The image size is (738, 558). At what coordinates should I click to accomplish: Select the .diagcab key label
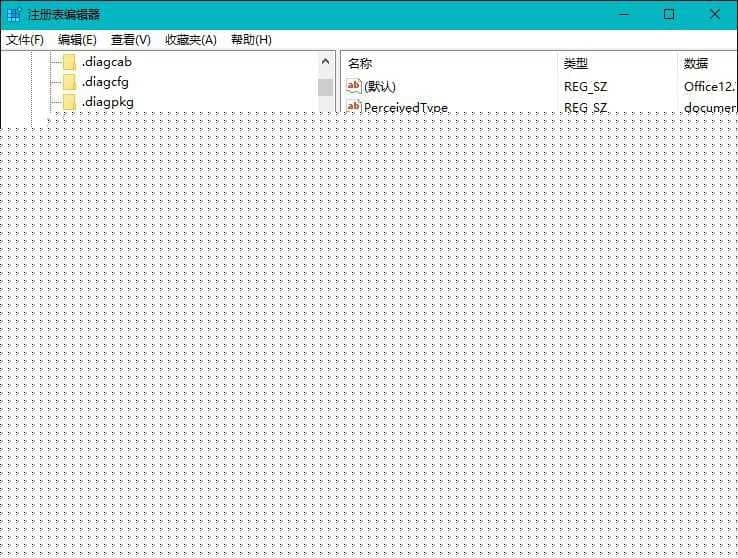point(106,62)
